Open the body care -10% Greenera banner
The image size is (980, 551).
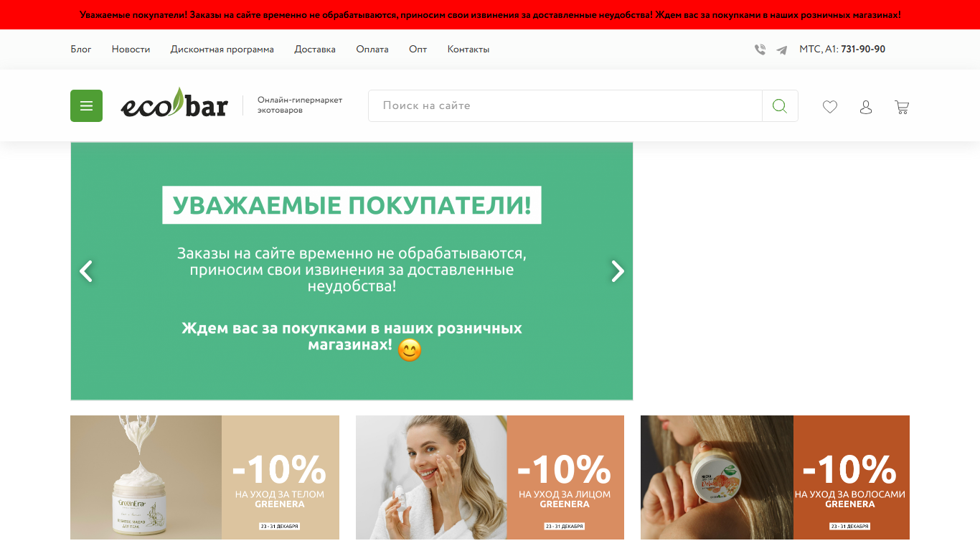click(204, 477)
